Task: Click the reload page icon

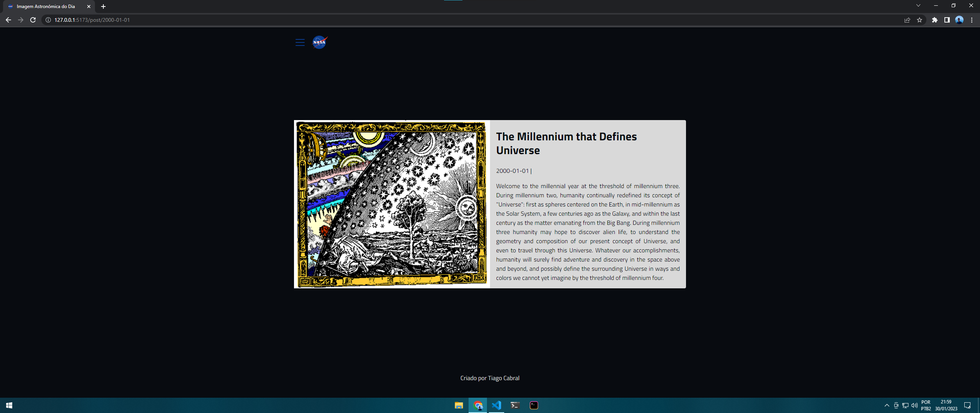Action: pos(33,20)
